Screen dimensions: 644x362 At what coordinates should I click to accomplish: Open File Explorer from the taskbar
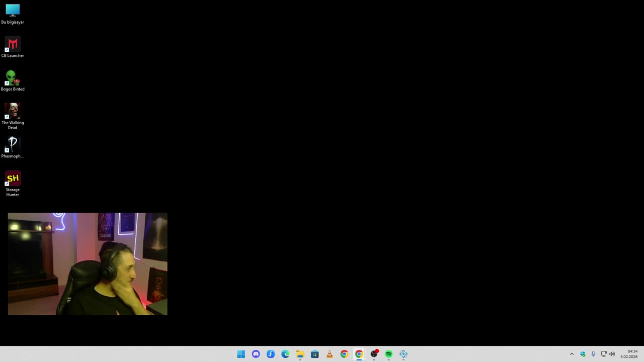click(300, 354)
